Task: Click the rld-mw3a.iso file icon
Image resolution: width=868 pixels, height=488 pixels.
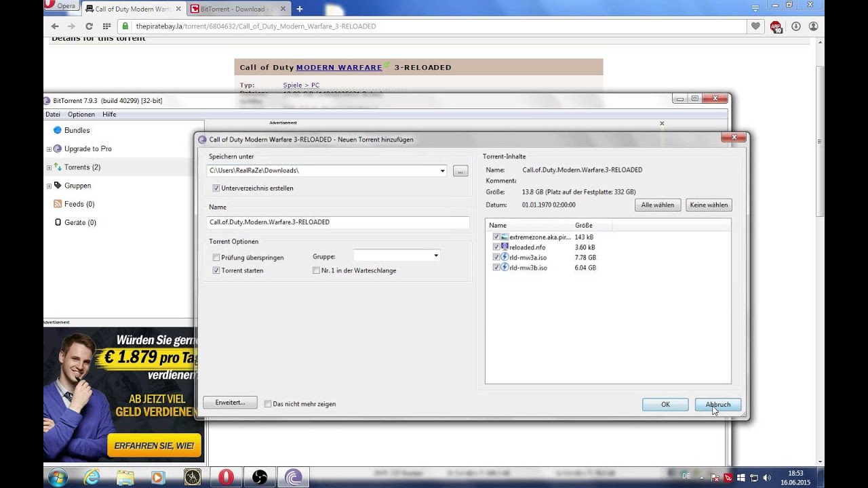Action: [x=505, y=258]
